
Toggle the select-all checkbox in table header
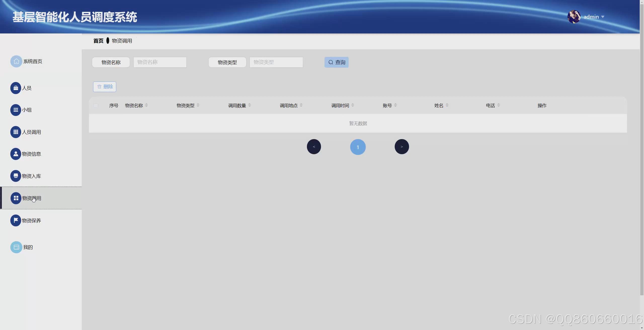96,105
